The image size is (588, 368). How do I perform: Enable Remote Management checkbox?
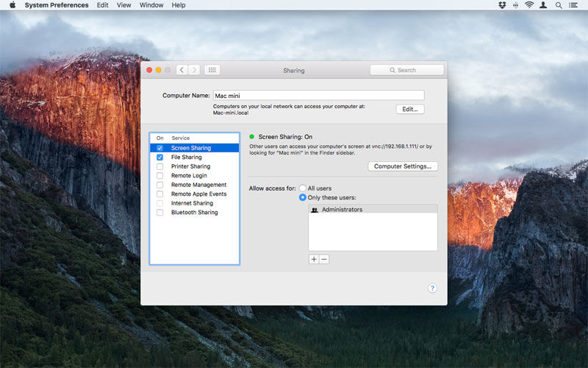tap(159, 185)
